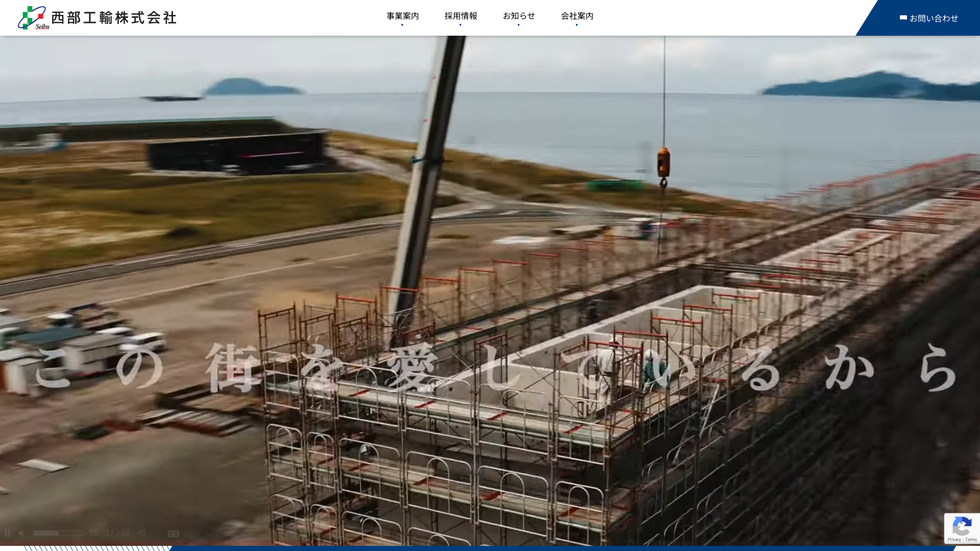Click the Seibu company logo
The height and width of the screenshot is (551, 980).
(x=33, y=17)
